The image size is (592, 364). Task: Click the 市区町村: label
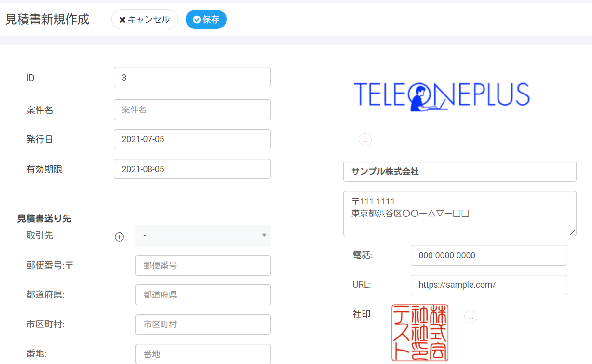[45, 324]
